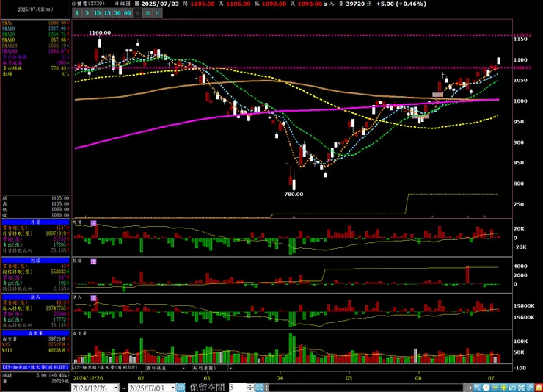Switch to the 30-minute timeframe
543x392 pixels.
coord(117,13)
